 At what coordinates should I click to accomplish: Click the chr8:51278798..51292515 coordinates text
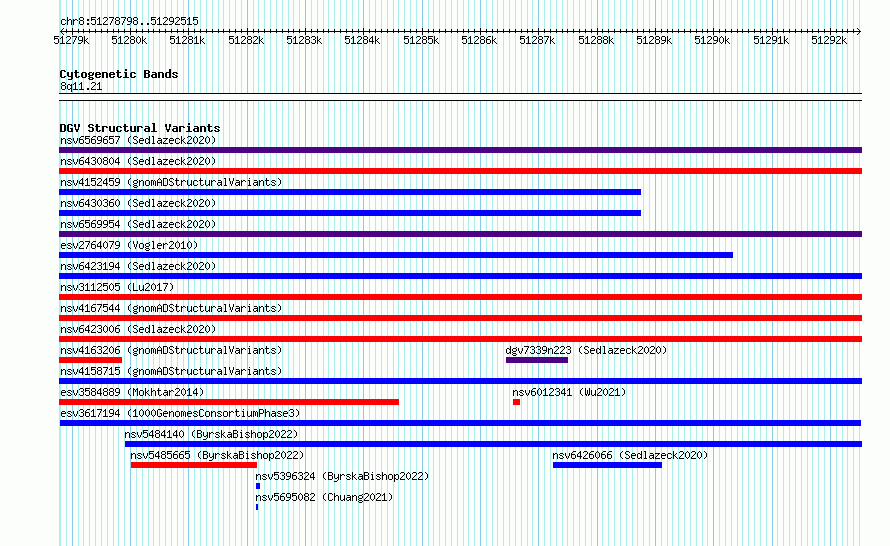tap(129, 22)
